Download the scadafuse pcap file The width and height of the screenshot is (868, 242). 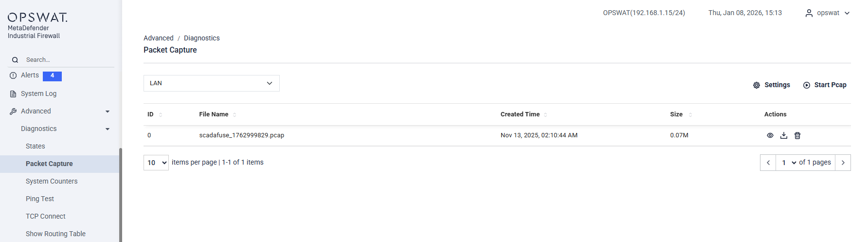click(x=784, y=135)
